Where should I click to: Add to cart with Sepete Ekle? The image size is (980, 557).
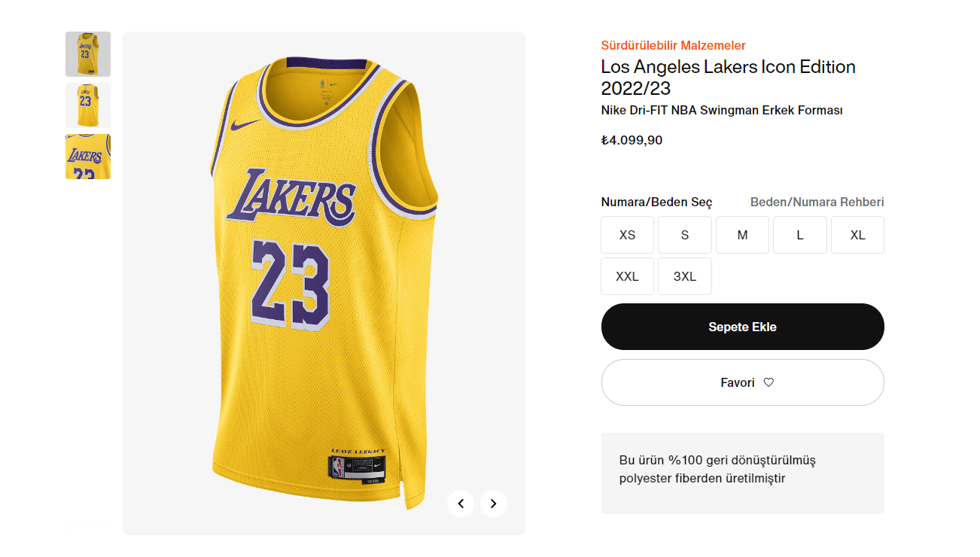pyautogui.click(x=742, y=327)
